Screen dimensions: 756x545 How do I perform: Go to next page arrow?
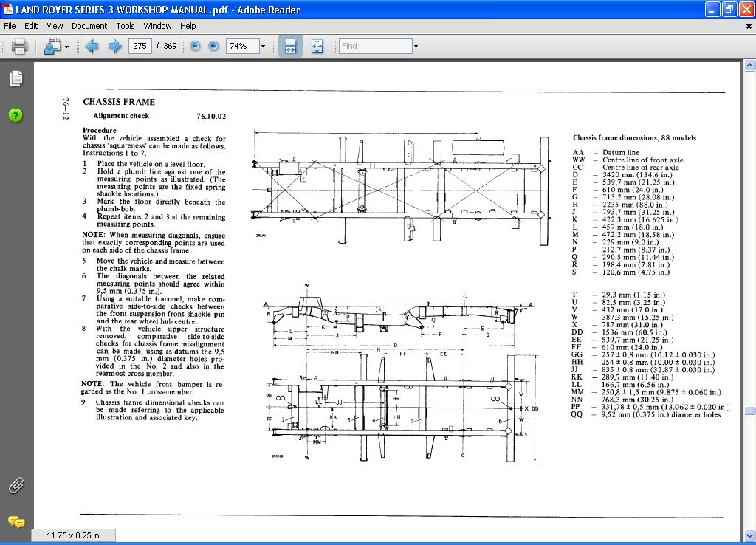[114, 47]
